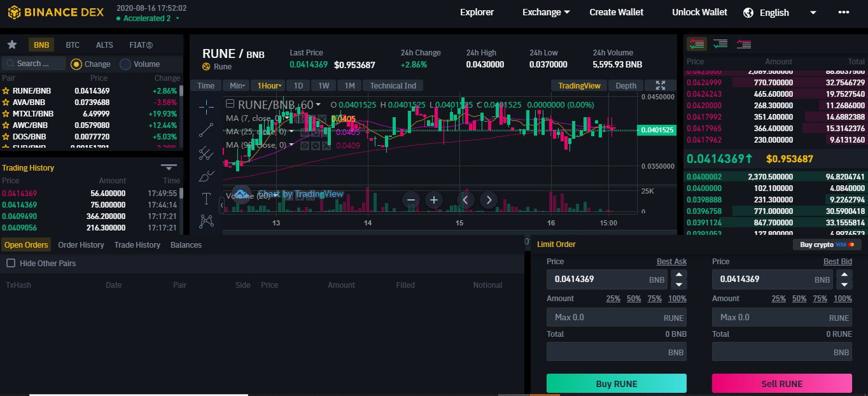Viewport: 868px width, 396px height.
Task: Toggle chart fullscreen mode icon
Action: tap(661, 85)
